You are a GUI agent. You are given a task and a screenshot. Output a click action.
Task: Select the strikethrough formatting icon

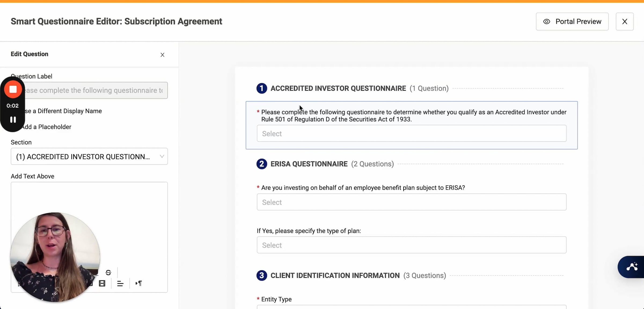point(108,272)
